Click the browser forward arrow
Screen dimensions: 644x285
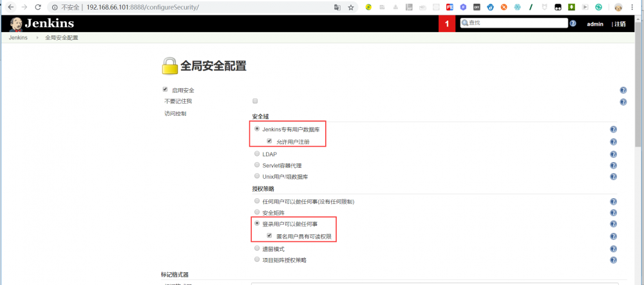[24, 7]
